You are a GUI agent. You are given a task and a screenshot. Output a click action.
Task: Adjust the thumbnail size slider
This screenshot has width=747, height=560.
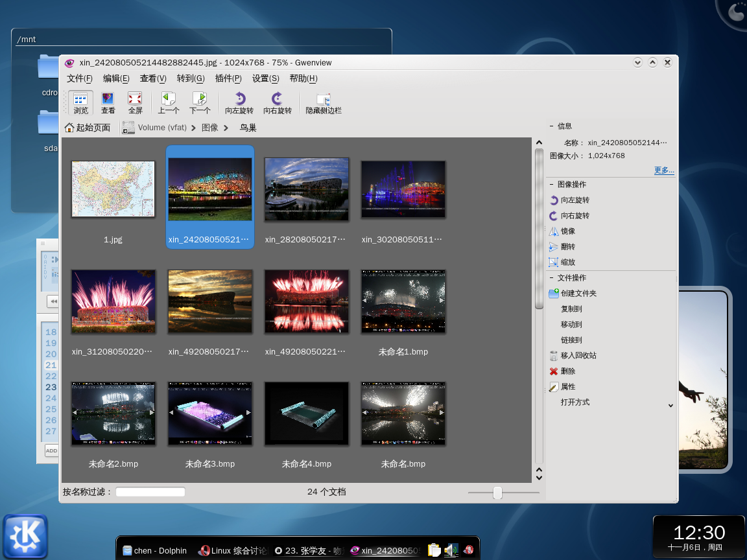498,493
